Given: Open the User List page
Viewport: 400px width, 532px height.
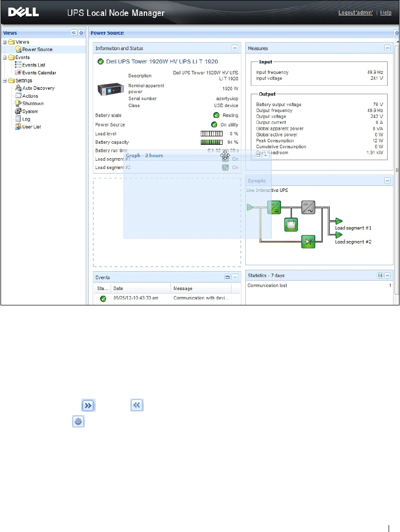Looking at the screenshot, I should coord(32,126).
